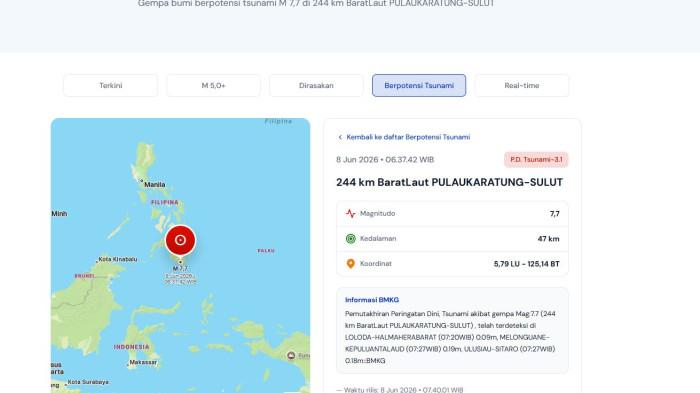Image resolution: width=700 pixels, height=393 pixels.
Task: Click the Manila label on map
Action: point(154,184)
